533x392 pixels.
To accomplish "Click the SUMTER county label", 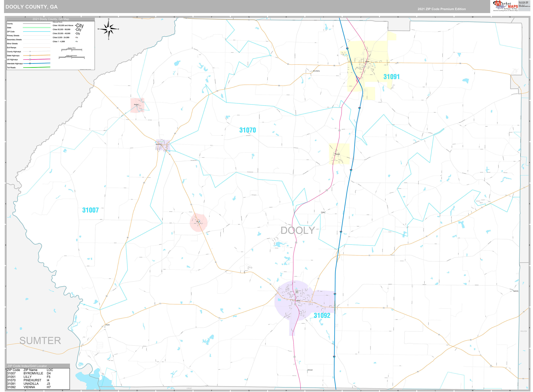I will (x=40, y=340).
